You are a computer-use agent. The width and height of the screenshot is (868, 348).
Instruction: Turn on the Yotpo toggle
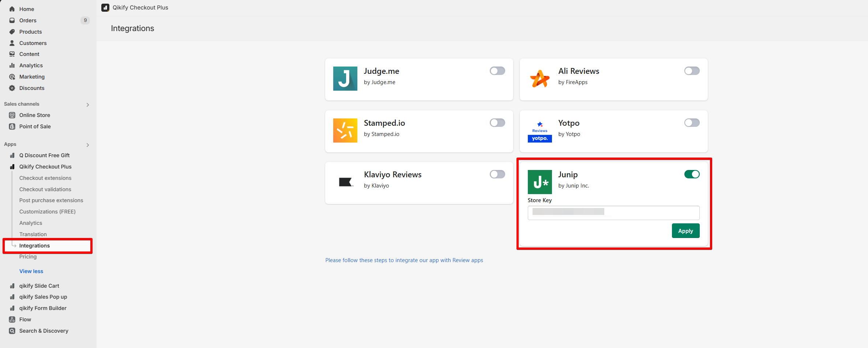point(692,123)
